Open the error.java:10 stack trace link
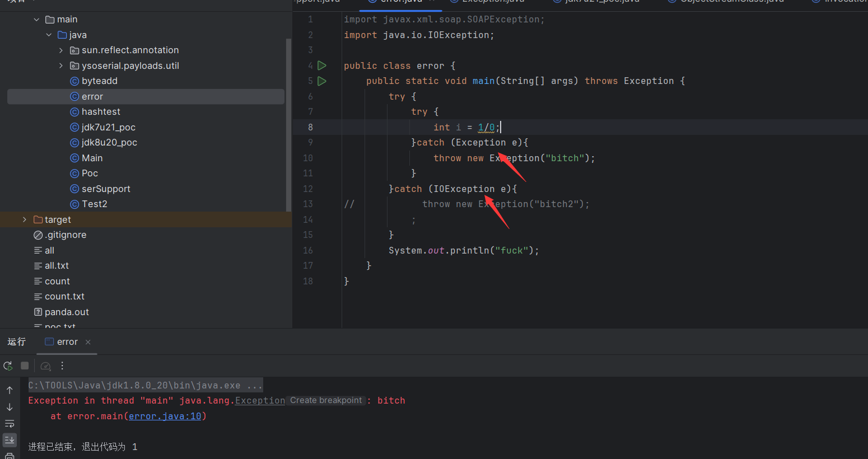 (165, 416)
